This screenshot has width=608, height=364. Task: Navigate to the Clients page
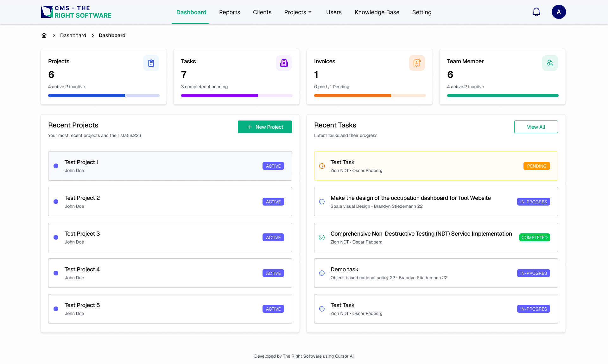pyautogui.click(x=262, y=12)
